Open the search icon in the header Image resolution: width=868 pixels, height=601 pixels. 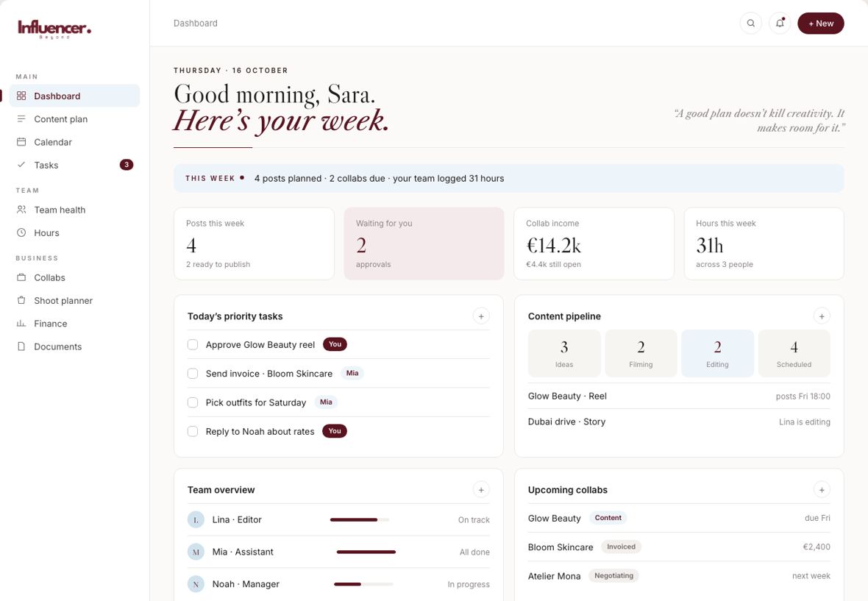pos(750,24)
